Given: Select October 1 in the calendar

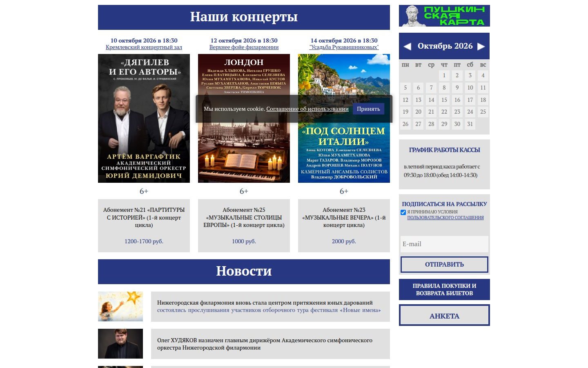Looking at the screenshot, I should (444, 75).
